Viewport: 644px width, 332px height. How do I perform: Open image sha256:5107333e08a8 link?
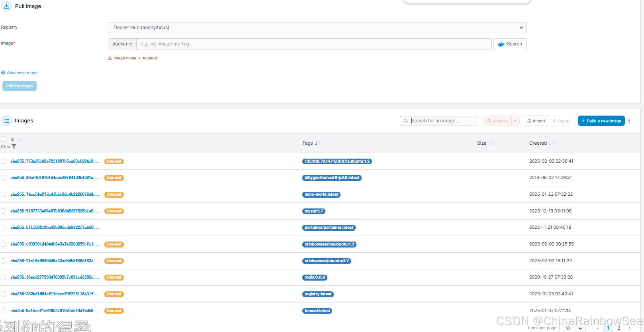55,211
